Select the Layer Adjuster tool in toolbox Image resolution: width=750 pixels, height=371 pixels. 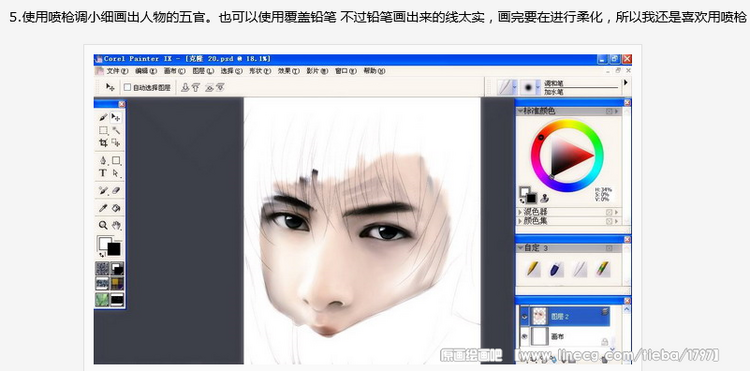pyautogui.click(x=116, y=117)
